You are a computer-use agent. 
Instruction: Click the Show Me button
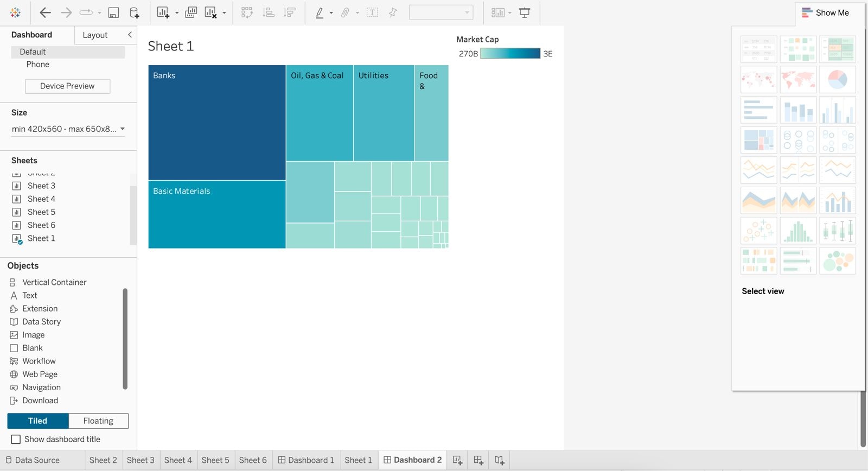pyautogui.click(x=826, y=12)
